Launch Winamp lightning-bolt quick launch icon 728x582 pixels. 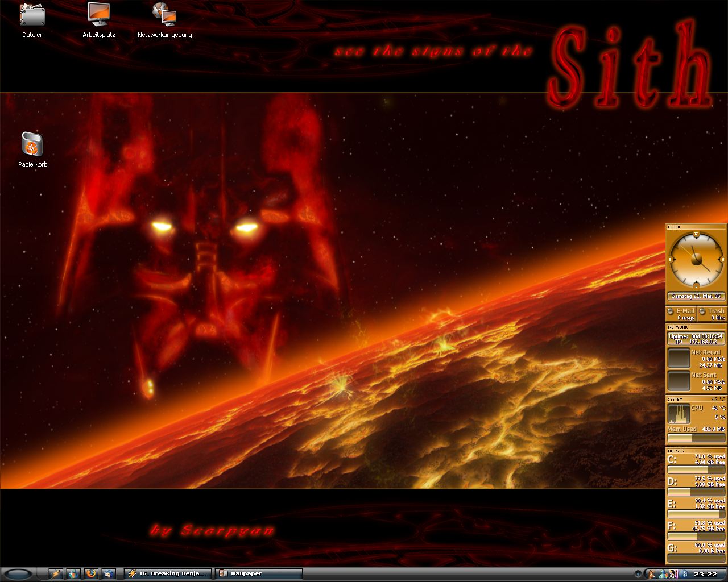[x=56, y=573]
